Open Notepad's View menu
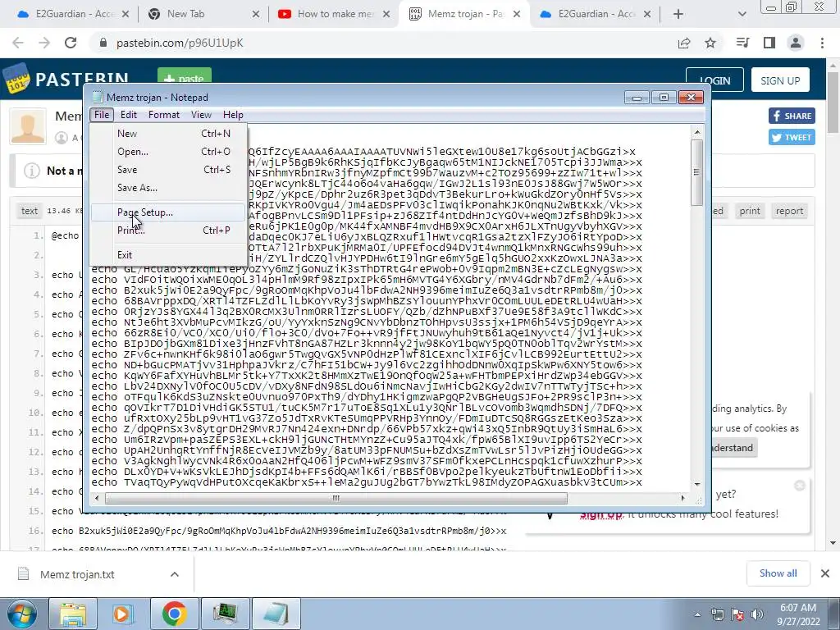The height and width of the screenshot is (630, 840). point(202,115)
